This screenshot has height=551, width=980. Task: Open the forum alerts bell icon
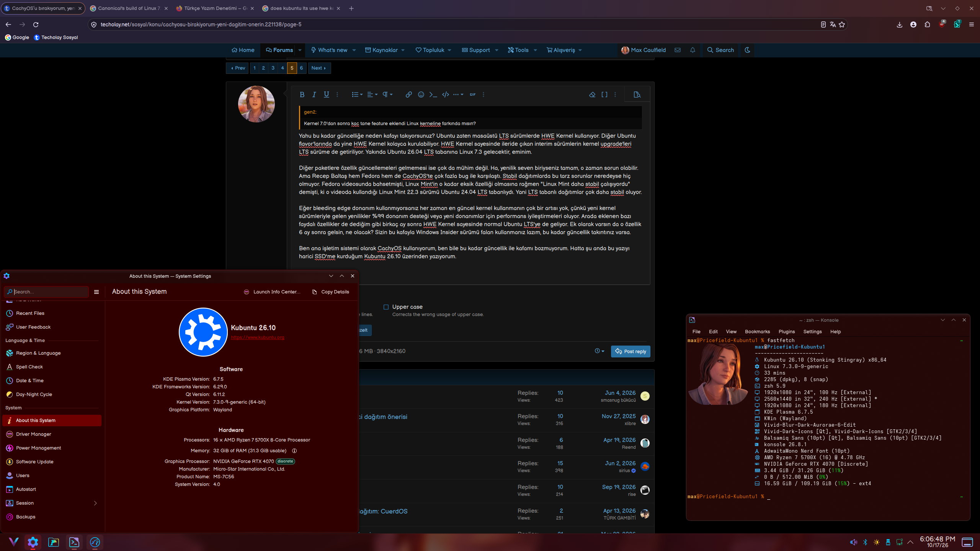pyautogui.click(x=693, y=50)
